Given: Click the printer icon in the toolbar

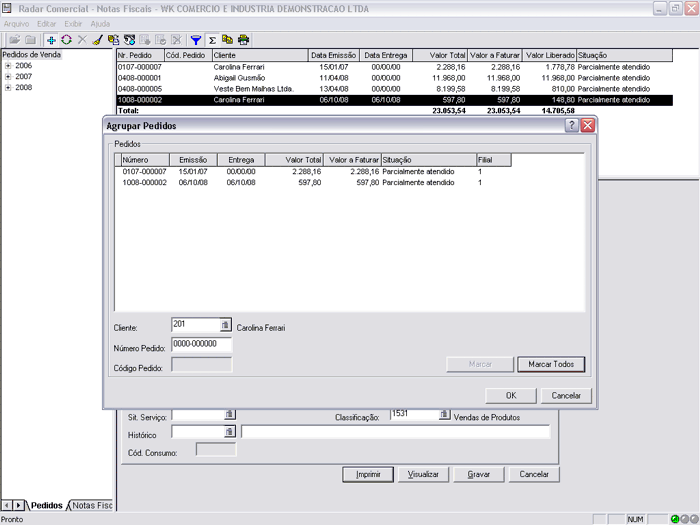Looking at the screenshot, I should 243,40.
